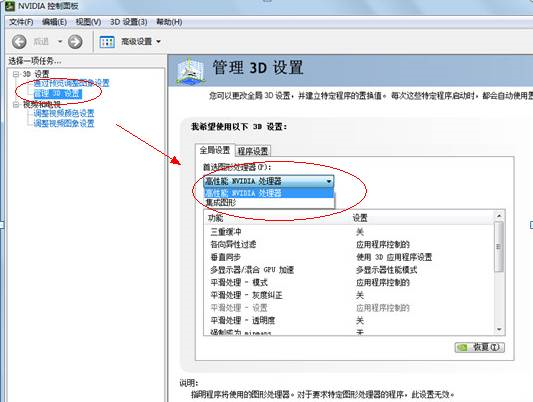The height and width of the screenshot is (402, 533).
Task: Select the 垂直同步 row in list
Action: click(349, 257)
